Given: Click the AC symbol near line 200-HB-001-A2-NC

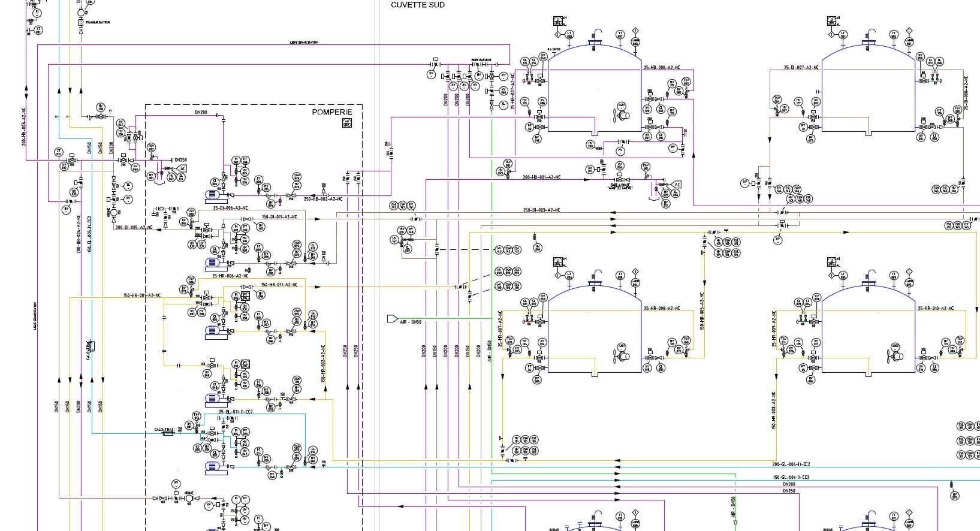Looking at the screenshot, I should (677, 185).
